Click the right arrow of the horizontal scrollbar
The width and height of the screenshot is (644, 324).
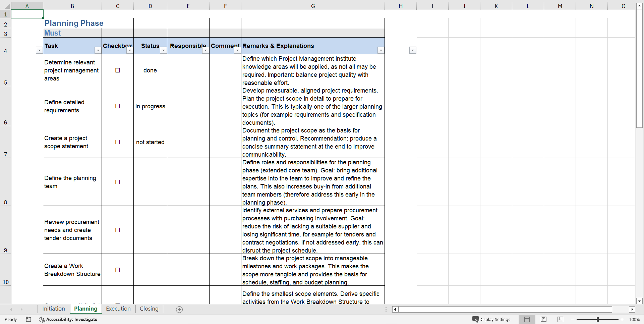click(x=633, y=309)
